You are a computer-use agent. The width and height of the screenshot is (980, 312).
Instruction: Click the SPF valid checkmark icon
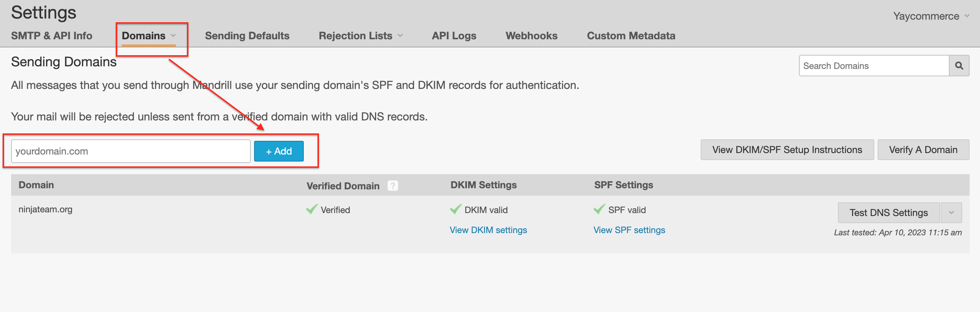[599, 209]
